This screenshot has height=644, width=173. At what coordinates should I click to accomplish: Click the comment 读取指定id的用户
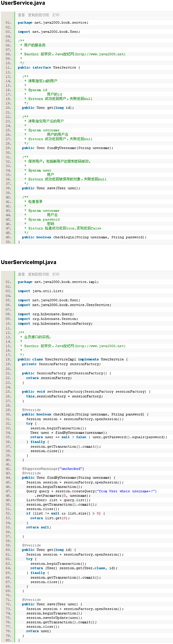41,81
